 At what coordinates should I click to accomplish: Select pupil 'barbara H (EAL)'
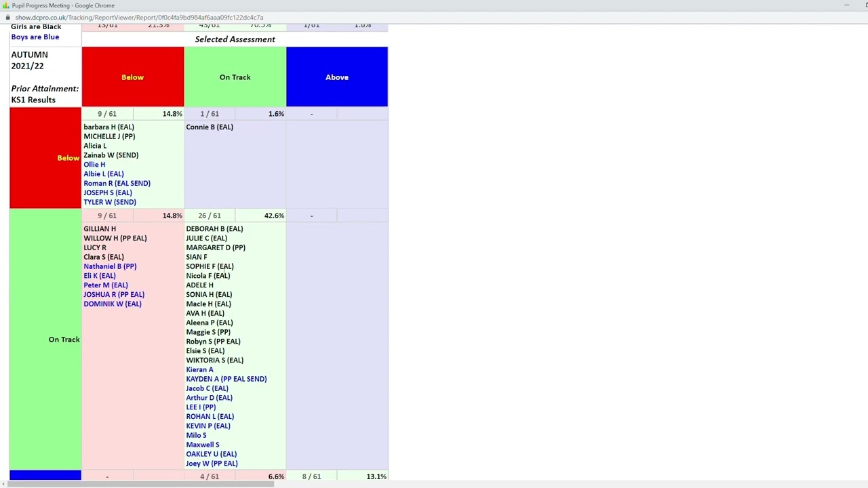pos(109,127)
